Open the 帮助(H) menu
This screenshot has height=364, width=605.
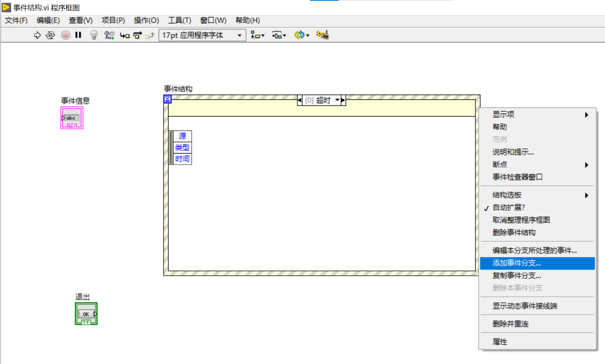click(248, 20)
